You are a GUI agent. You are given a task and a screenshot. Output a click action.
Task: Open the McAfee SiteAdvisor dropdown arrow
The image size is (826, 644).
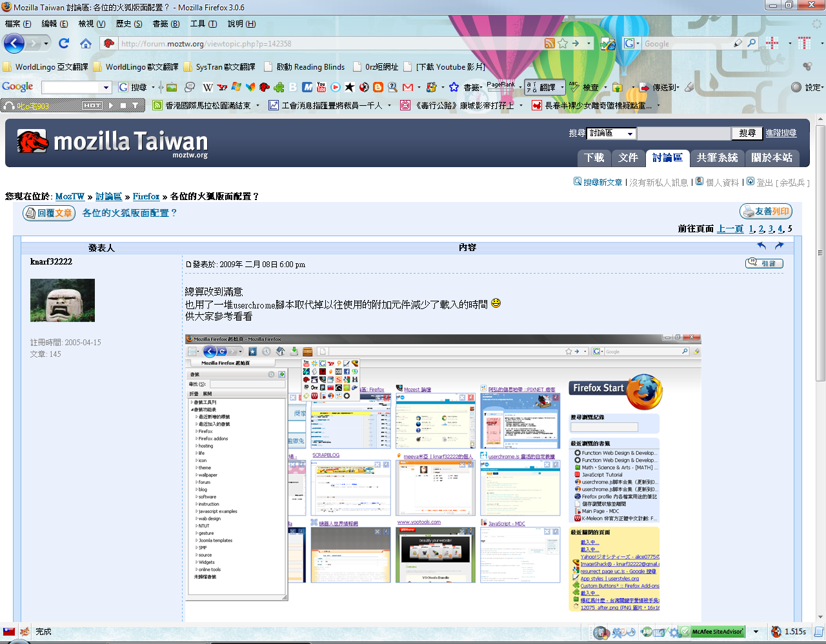coord(756,632)
